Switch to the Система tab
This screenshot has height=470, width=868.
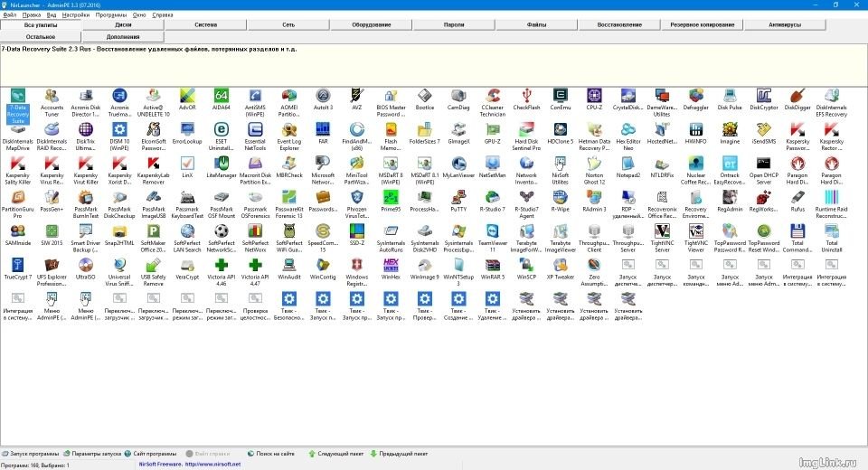pyautogui.click(x=205, y=25)
